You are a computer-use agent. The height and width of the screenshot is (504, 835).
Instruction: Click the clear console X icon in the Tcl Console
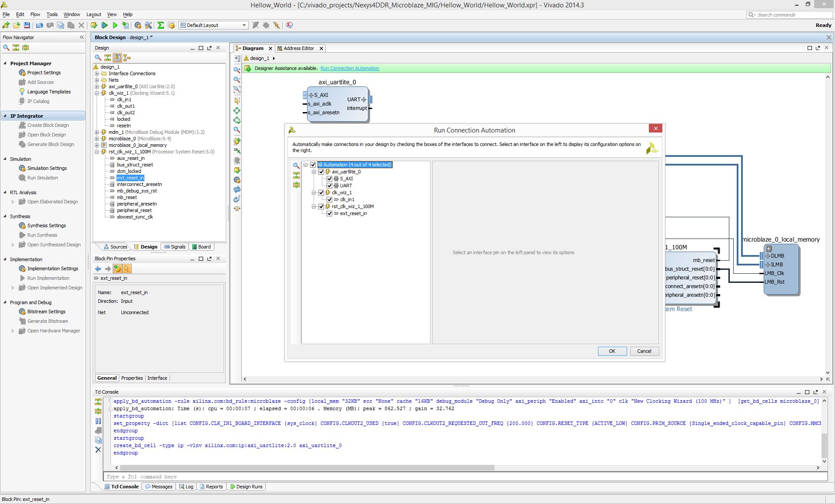click(x=98, y=450)
